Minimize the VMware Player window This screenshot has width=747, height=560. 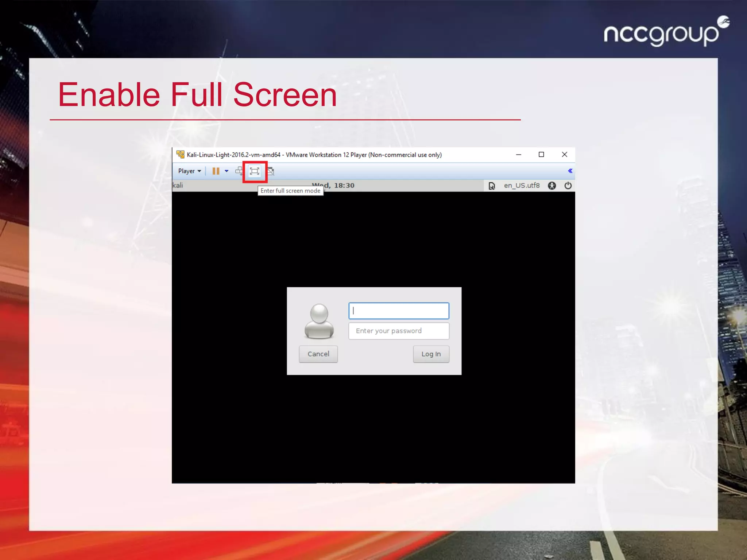(x=518, y=155)
